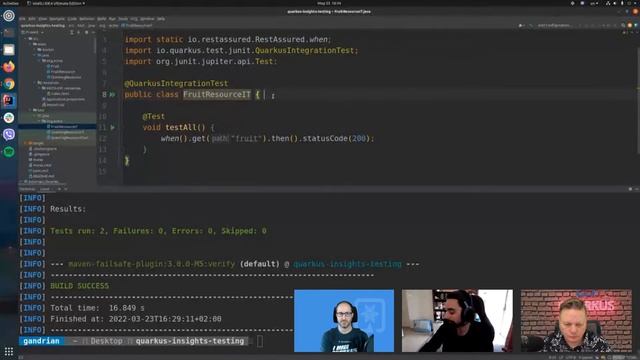Click the terminal prompt cursor
640x360 pixels.
[x=260, y=341]
